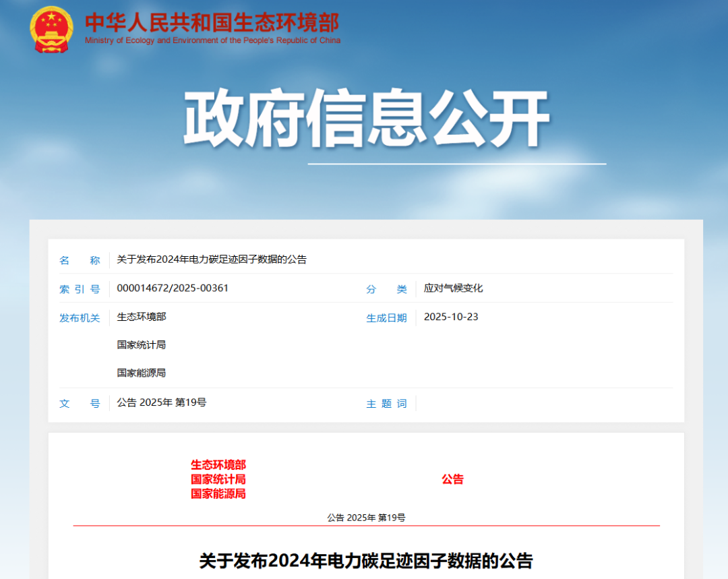Click the 生成日期 value 2025-10-23
The height and width of the screenshot is (579, 728).
click(451, 317)
